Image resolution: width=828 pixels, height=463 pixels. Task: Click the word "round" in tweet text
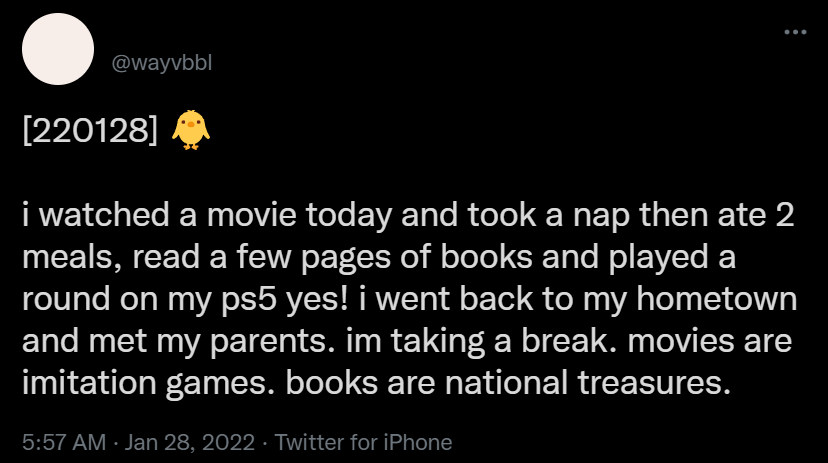pos(67,300)
